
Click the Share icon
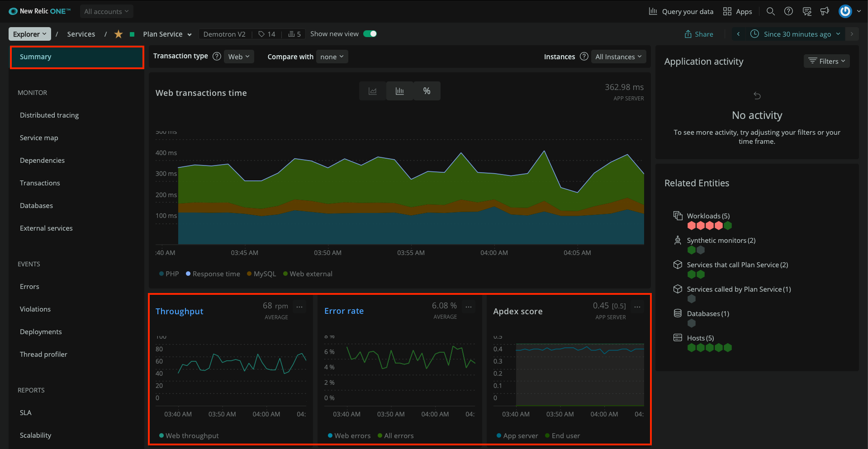(688, 34)
